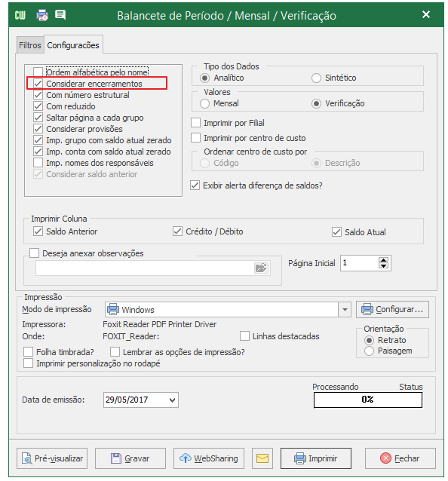Send report via the envelope email icon
The height and width of the screenshot is (481, 448).
262,458
